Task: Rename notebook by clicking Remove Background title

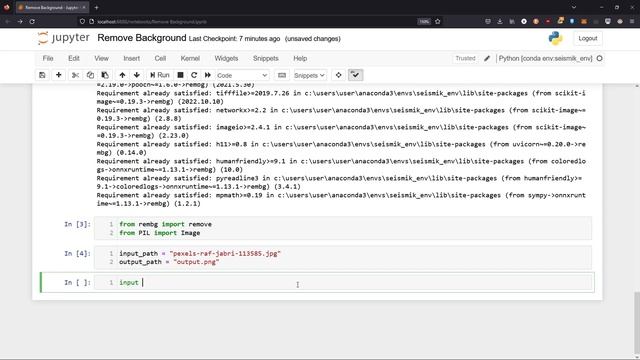Action: tap(142, 38)
